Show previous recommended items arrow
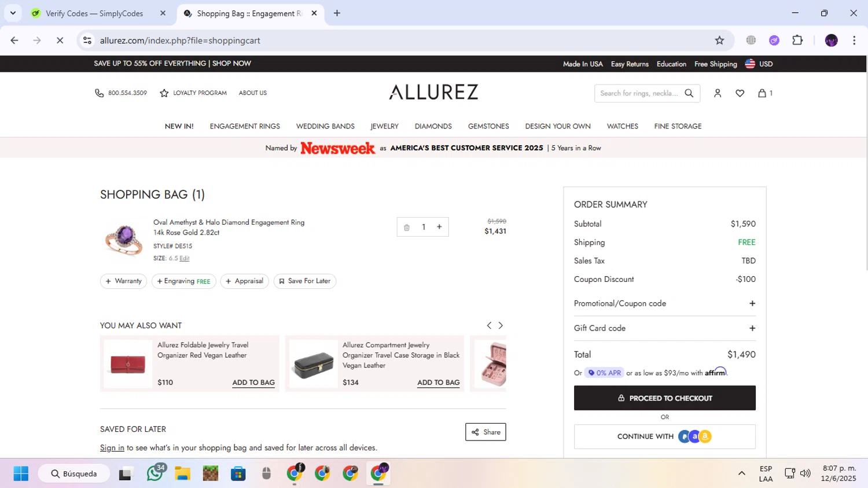Viewport: 868px width, 488px height. tap(489, 325)
